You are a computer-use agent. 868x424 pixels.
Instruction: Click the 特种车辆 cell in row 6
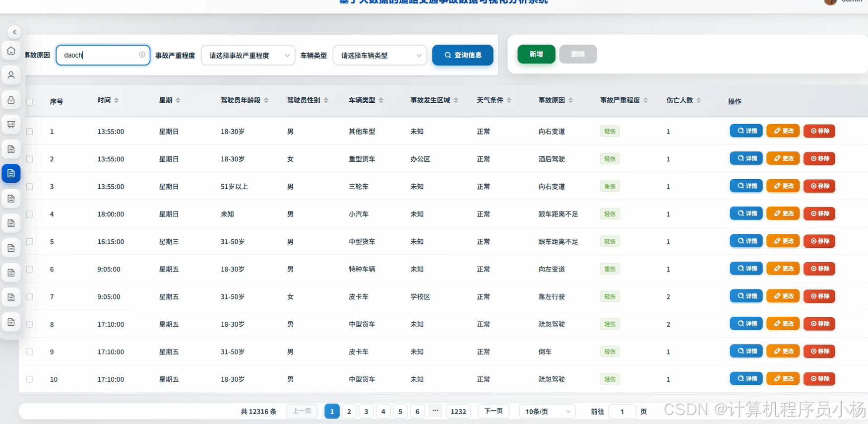click(x=362, y=269)
